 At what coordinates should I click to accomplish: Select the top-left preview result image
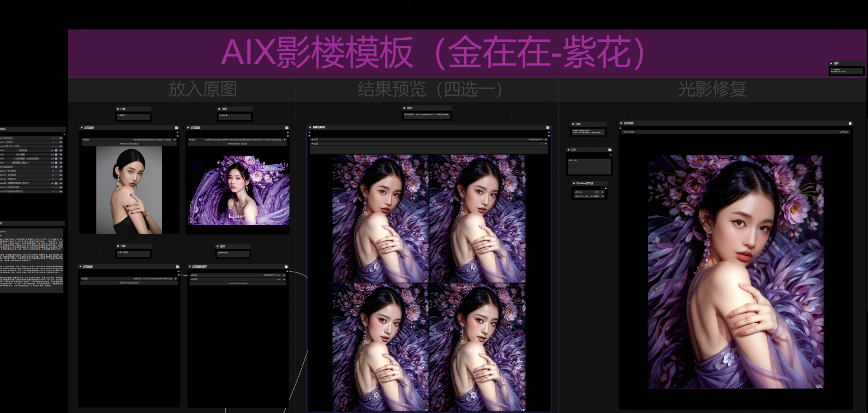pos(380,219)
